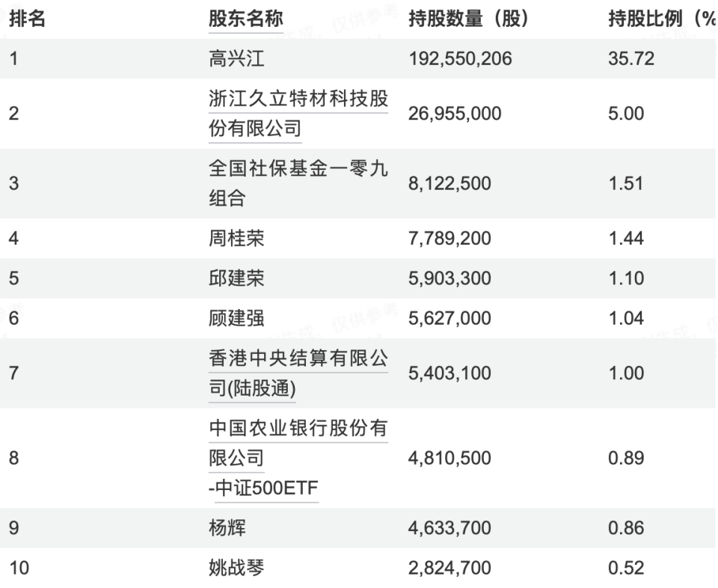Viewport: 718px width, 588px height.
Task: Open the 中国农业银行股份有限公司-中证500ETF link
Action: click(298, 430)
